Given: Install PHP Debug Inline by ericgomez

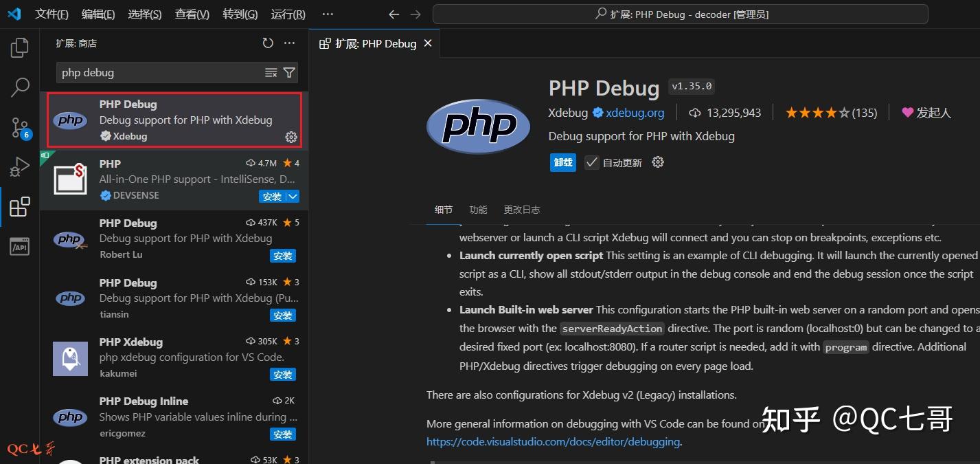Looking at the screenshot, I should click(283, 434).
